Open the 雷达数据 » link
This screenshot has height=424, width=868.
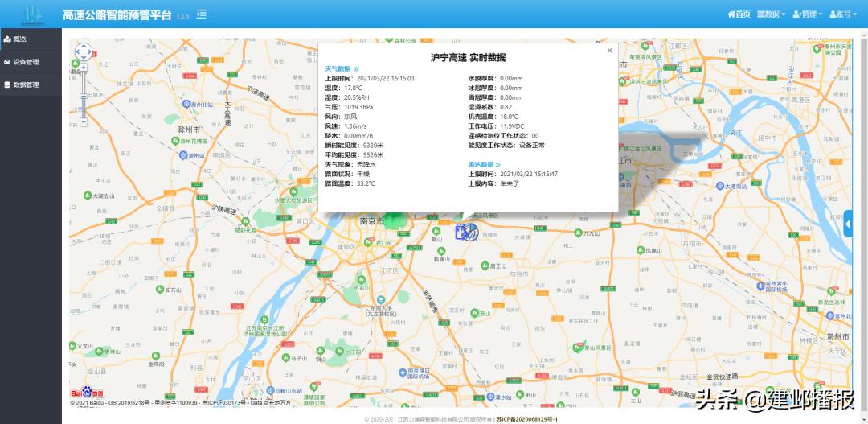click(485, 165)
